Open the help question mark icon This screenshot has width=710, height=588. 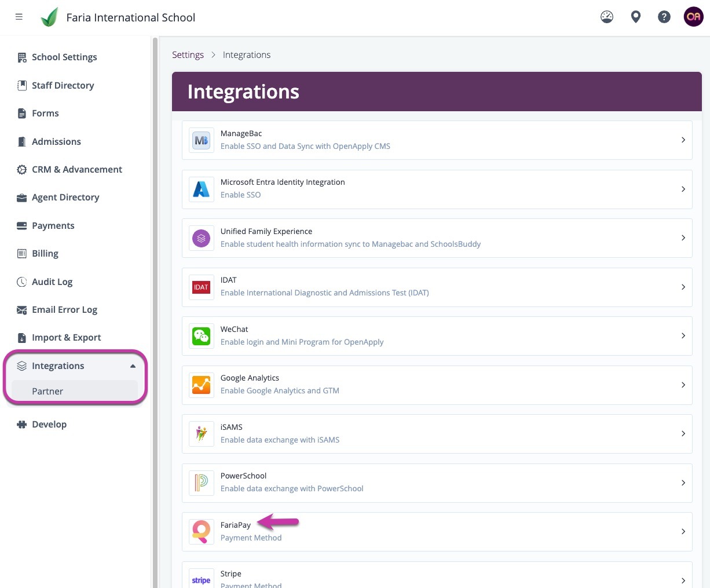click(x=664, y=17)
